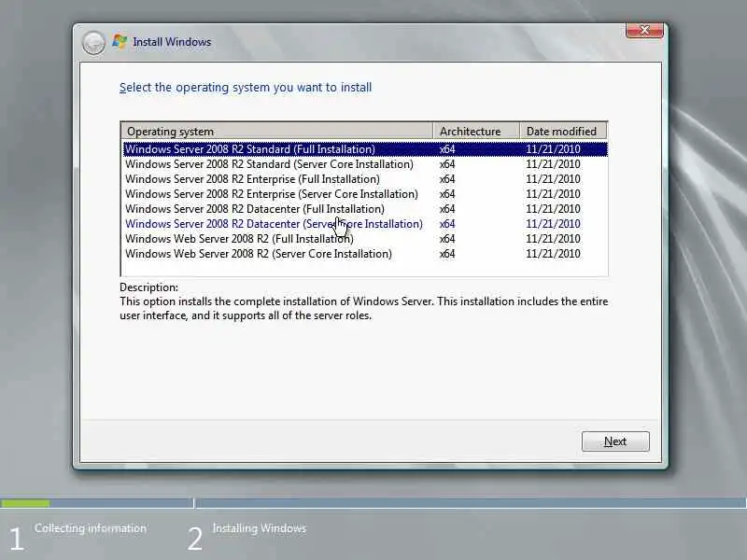Select Windows Server 2008 R2 Enterprise (Full Installation)
Viewport: 747px width, 560px height.
365,179
